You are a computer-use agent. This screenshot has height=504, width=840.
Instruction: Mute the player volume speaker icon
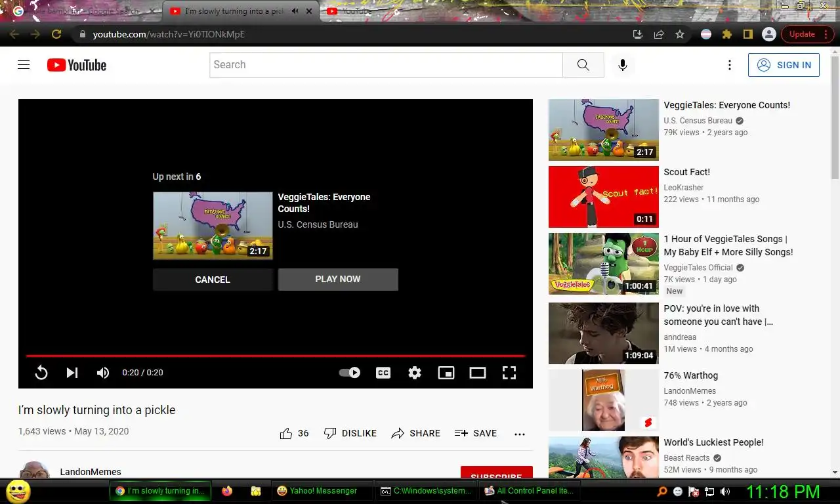(103, 373)
